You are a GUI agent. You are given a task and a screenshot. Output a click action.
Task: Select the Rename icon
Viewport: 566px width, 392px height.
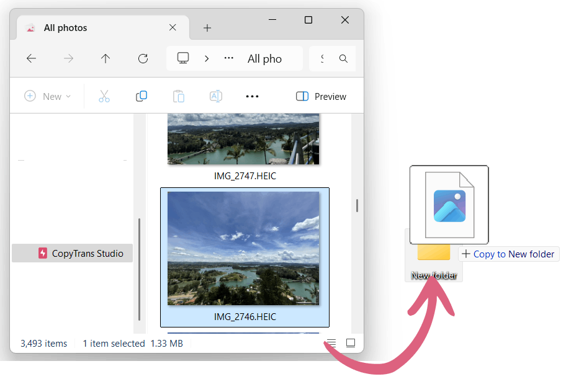click(x=215, y=96)
